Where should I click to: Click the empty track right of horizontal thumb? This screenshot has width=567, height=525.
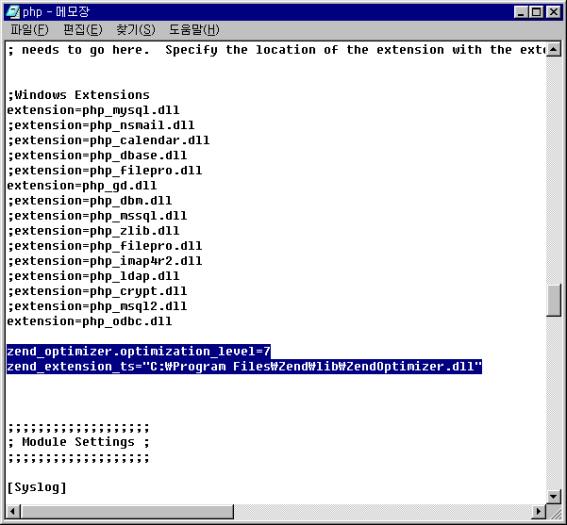point(383,511)
